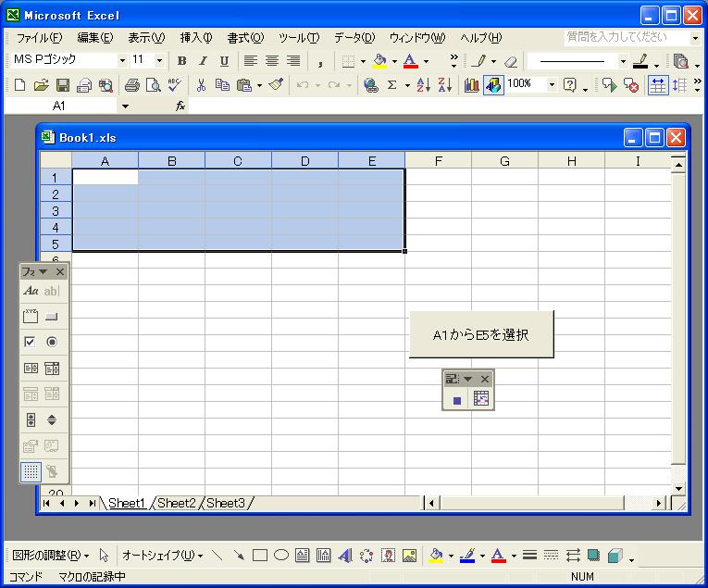Toggle the Drawing toolbar button
708x588 pixels.
[x=493, y=84]
